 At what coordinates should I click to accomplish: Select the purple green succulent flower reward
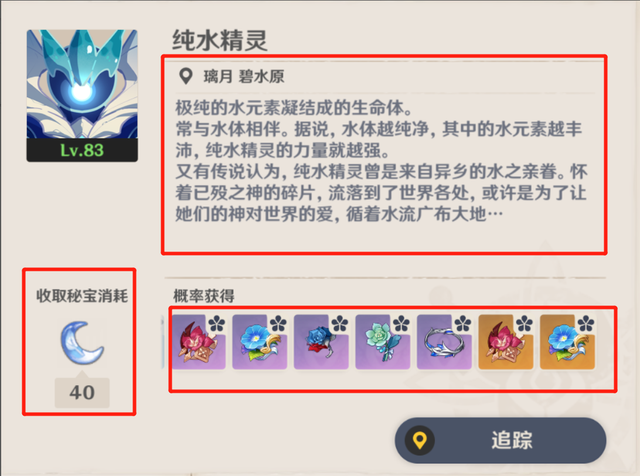point(383,342)
